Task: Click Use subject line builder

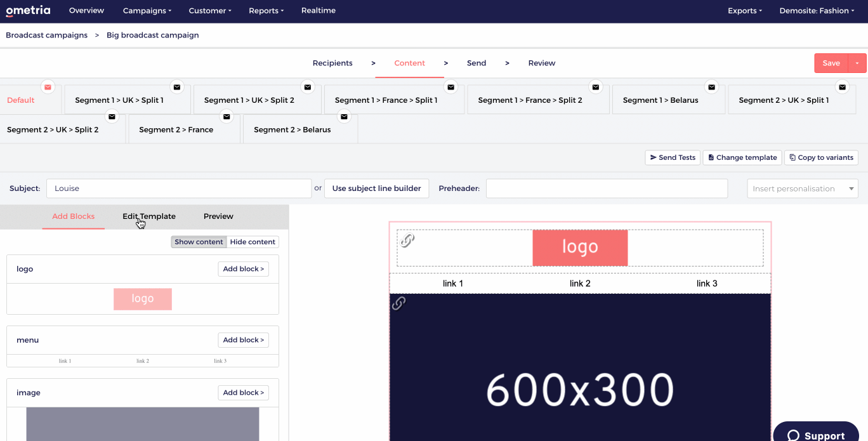Action: click(x=376, y=188)
